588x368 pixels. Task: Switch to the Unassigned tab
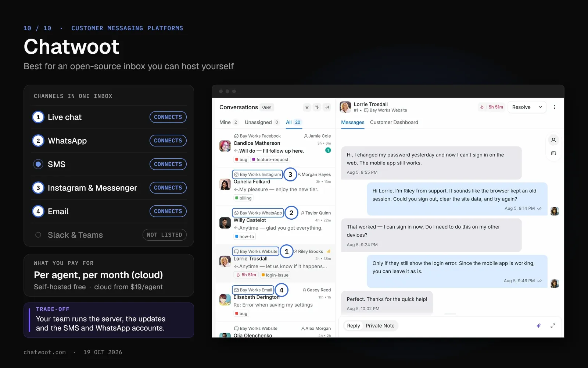[262, 122]
